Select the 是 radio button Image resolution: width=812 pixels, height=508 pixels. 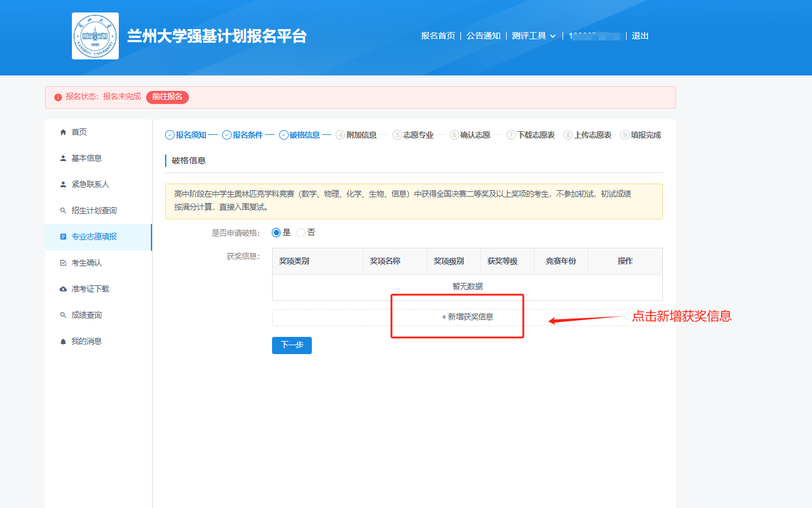[x=276, y=233]
